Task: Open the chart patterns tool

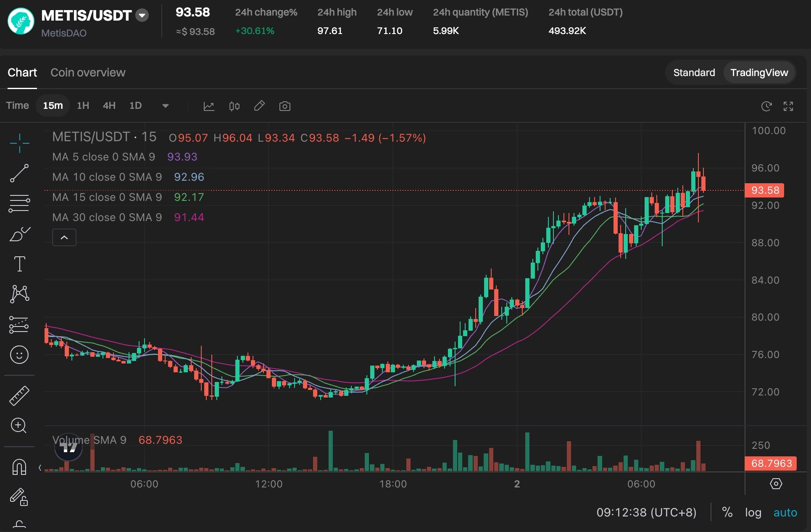Action: tap(19, 294)
